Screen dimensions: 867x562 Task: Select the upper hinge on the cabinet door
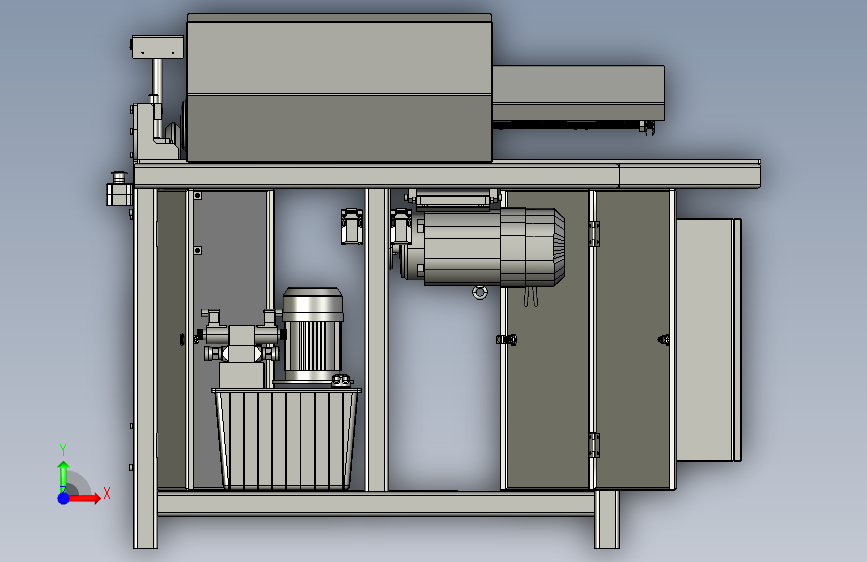click(x=594, y=233)
